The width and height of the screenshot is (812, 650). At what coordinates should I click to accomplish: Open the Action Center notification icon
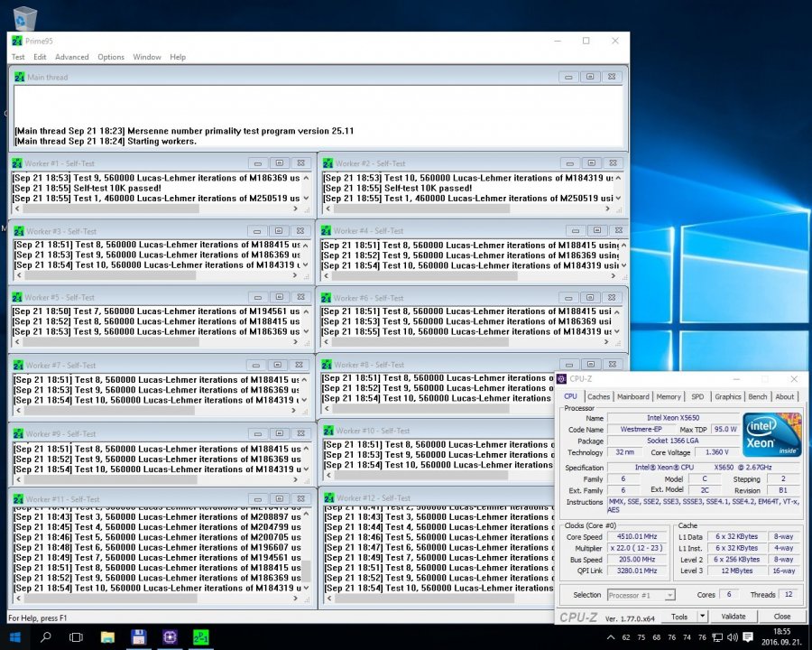748,637
